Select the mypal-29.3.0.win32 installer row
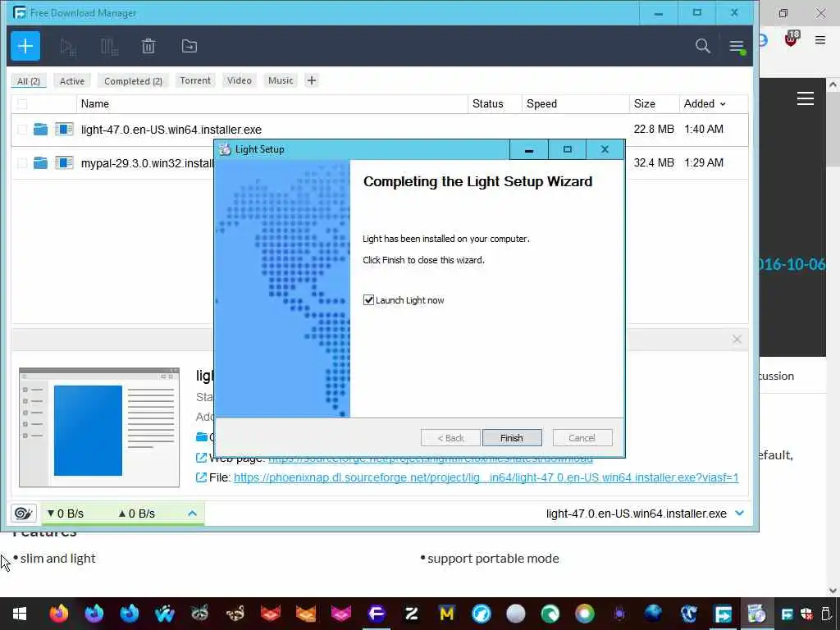Screen dimensions: 840x630 click(379, 163)
